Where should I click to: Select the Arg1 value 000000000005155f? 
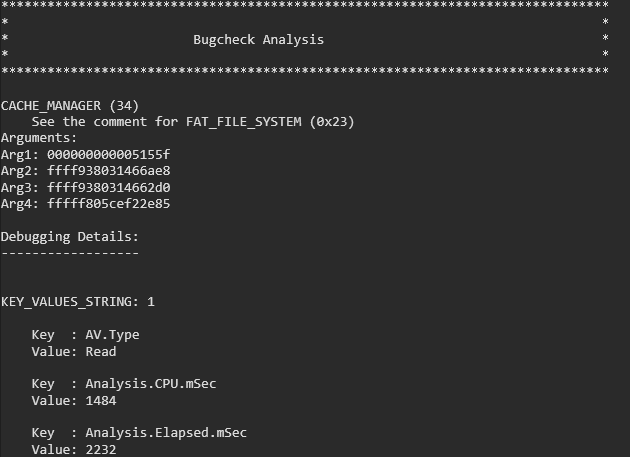pos(108,155)
